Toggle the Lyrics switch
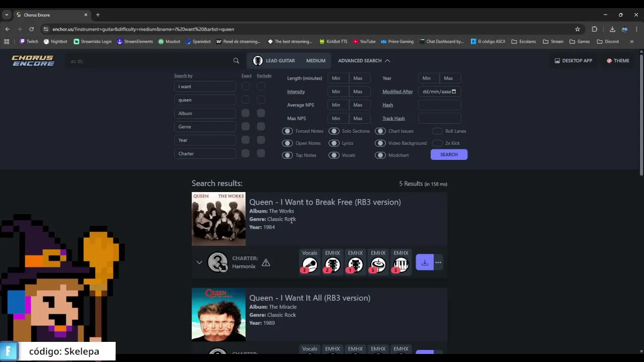Screen dimensions: 644x362 334,143
